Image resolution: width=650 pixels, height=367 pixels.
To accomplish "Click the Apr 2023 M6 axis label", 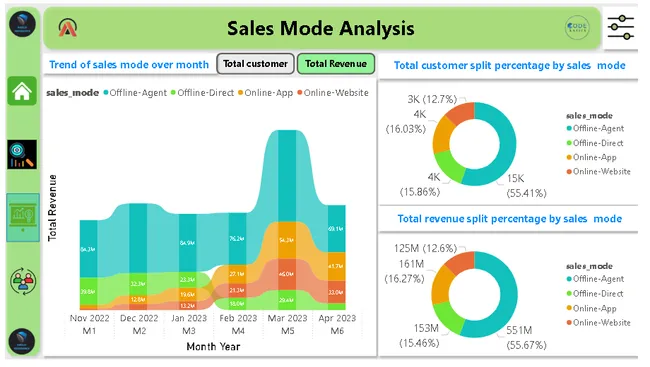I will [x=337, y=324].
